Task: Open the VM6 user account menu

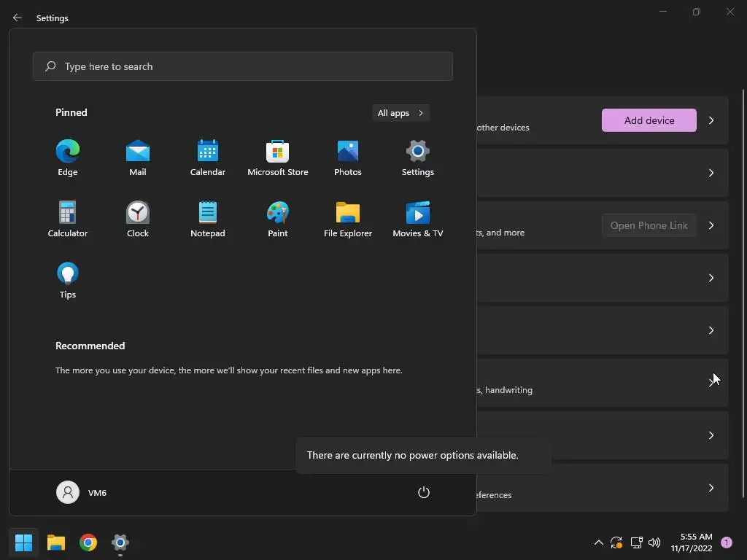Action: [x=82, y=492]
